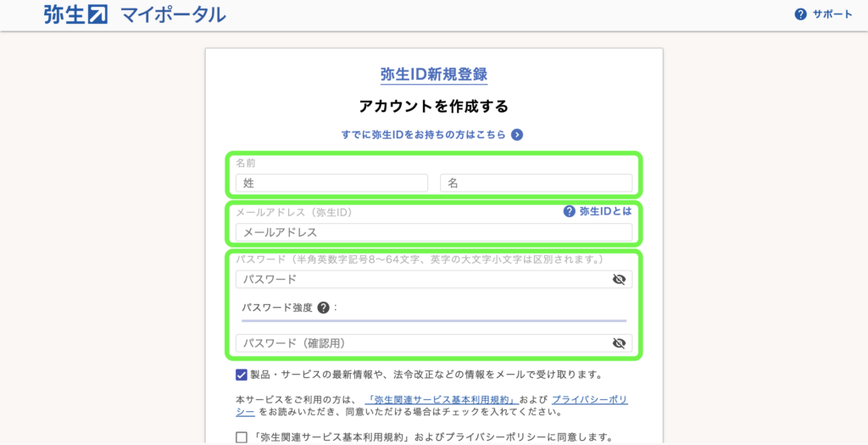Image resolution: width=868 pixels, height=445 pixels.
Task: Click the 弥生ID新規登録 heading
Action: 434,75
